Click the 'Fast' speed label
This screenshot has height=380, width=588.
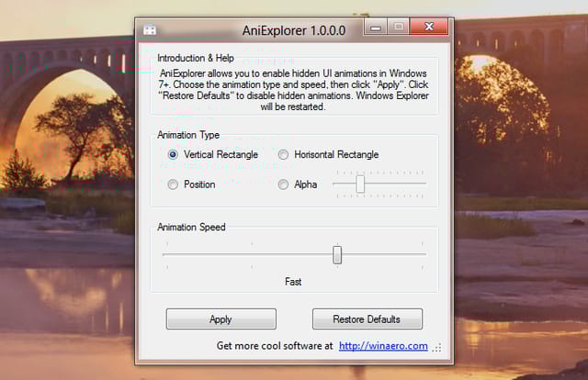pyautogui.click(x=293, y=282)
